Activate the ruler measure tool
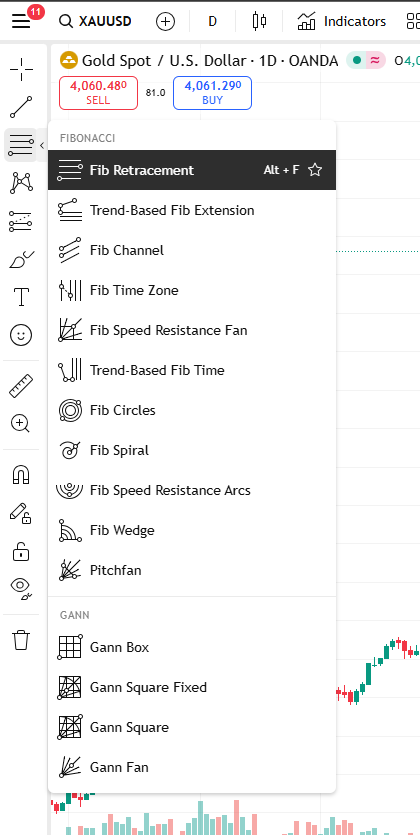The height and width of the screenshot is (835, 420). [21, 386]
